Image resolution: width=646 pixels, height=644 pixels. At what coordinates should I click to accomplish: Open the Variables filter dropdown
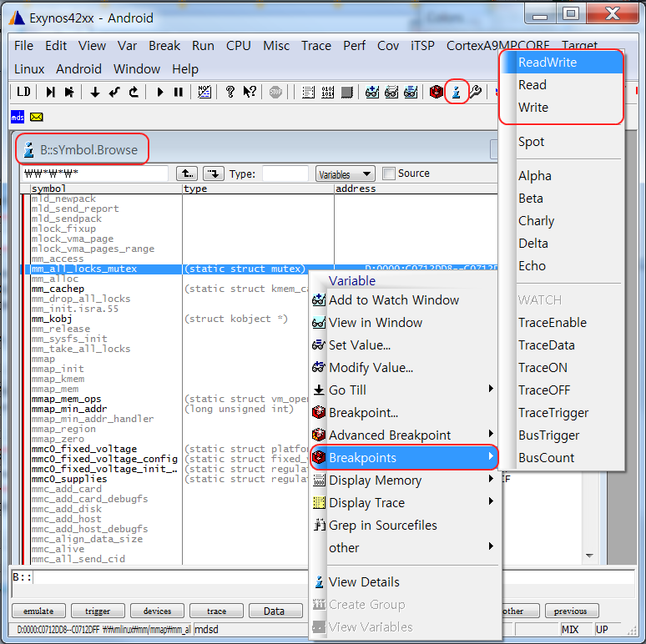tap(345, 174)
